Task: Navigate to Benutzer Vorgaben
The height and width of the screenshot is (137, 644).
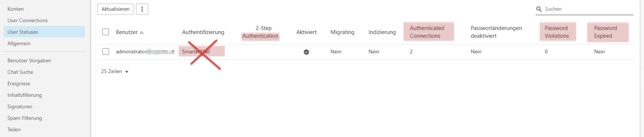Action: 29,61
